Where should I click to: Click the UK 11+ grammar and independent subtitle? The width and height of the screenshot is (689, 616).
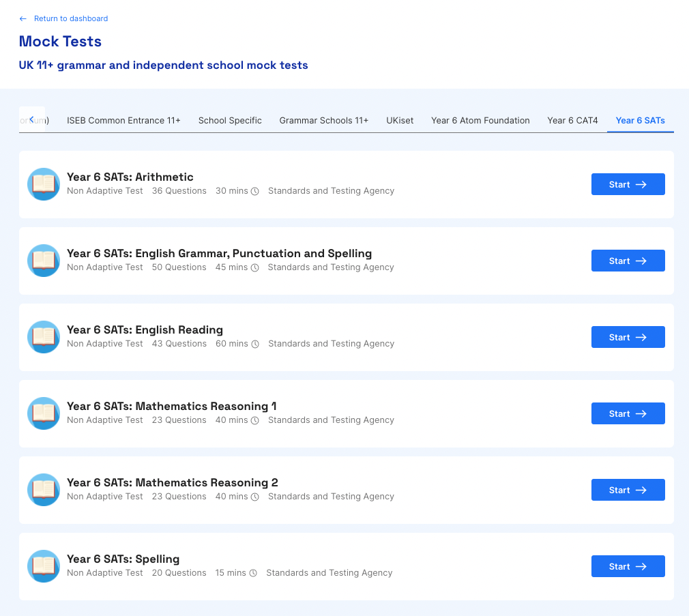[164, 65]
